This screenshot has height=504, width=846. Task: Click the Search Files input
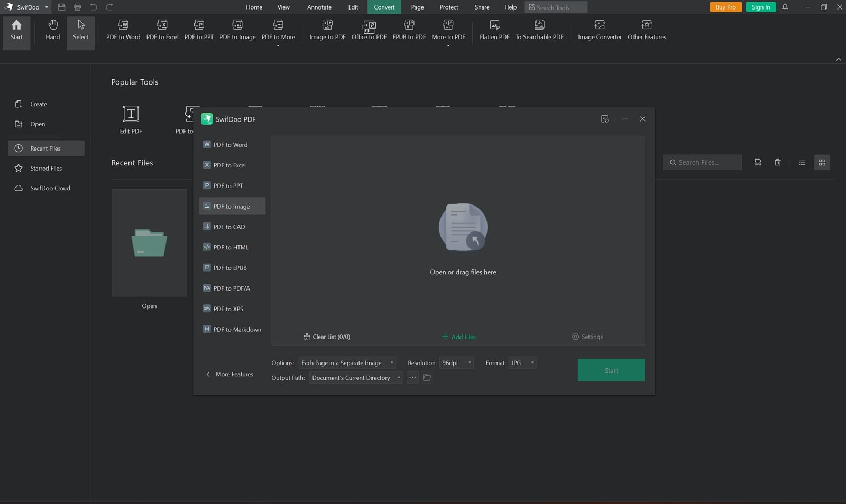[x=702, y=162]
